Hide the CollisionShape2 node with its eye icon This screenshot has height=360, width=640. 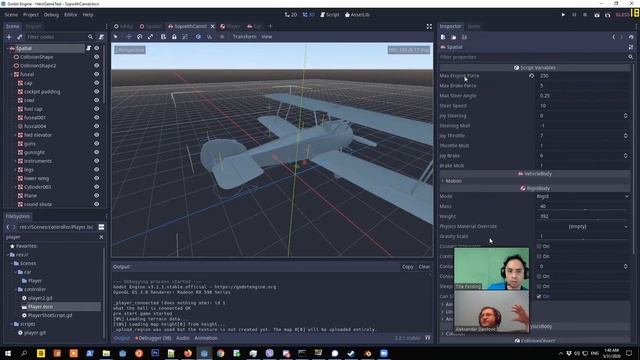click(97, 66)
